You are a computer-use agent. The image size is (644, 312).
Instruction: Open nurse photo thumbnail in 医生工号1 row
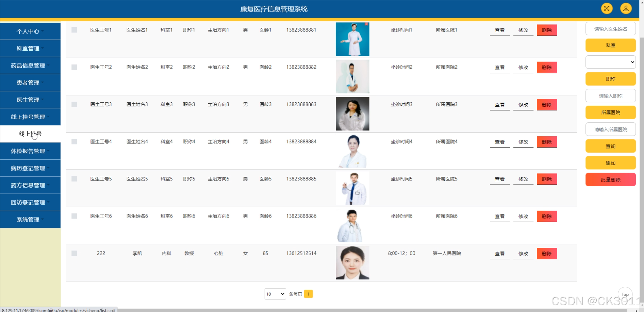point(352,39)
